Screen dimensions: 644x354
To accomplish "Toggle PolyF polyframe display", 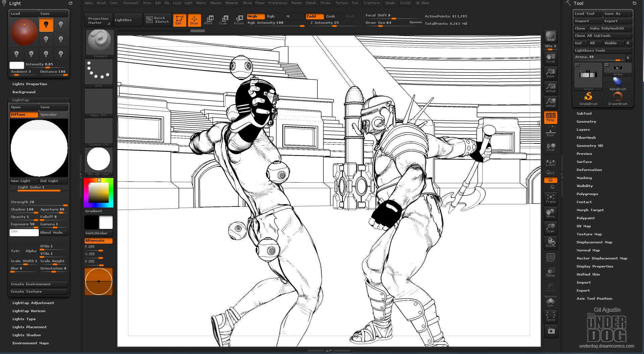I will point(550,257).
